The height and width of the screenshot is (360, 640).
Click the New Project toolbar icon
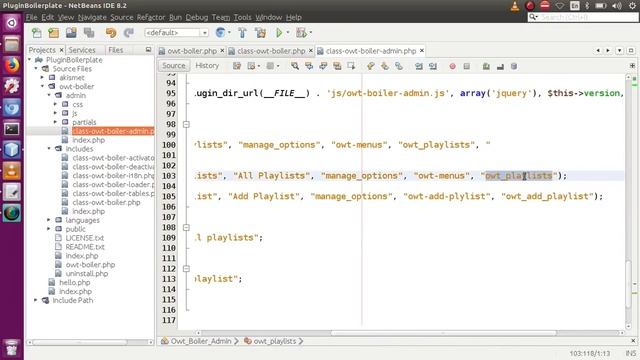coord(53,33)
